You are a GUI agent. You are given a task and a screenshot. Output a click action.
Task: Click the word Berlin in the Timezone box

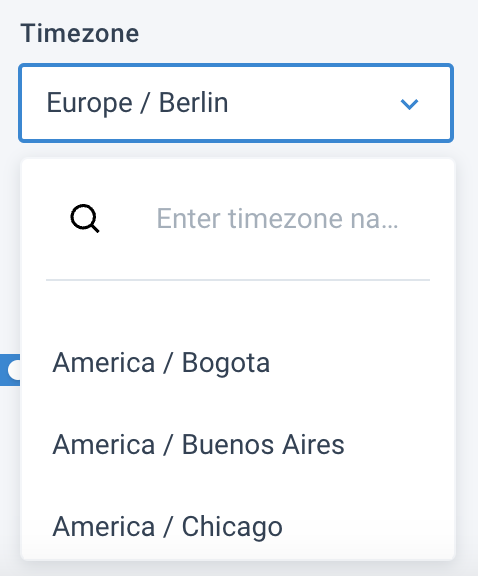(193, 102)
